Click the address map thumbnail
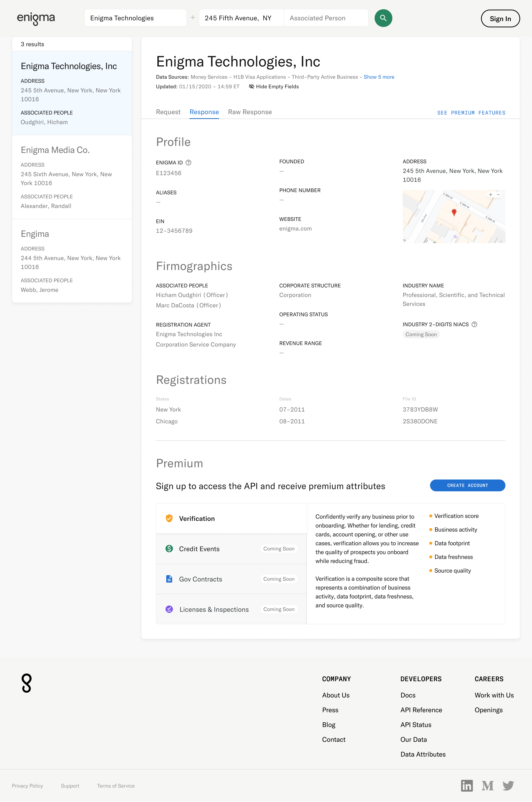 454,216
